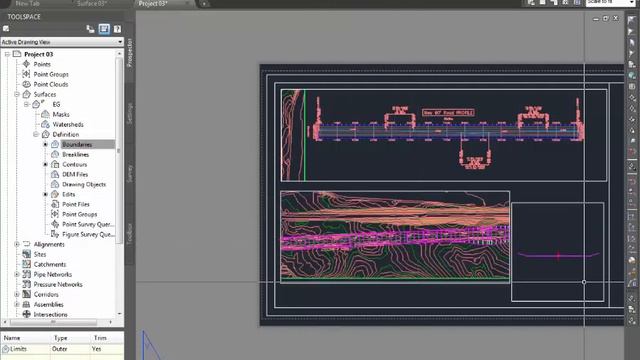Select the Corridors tree item
The height and width of the screenshot is (360, 640).
(46, 294)
